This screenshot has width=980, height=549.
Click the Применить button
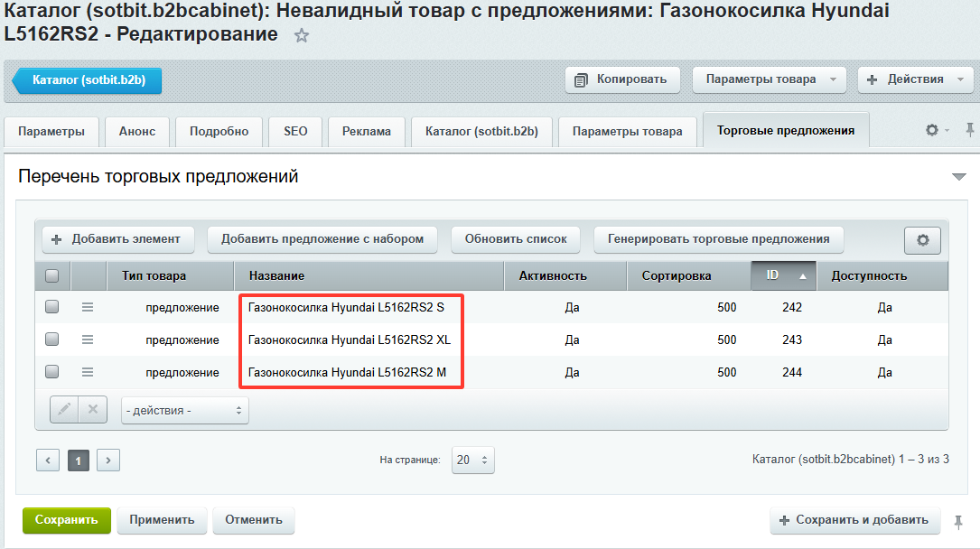coord(162,520)
